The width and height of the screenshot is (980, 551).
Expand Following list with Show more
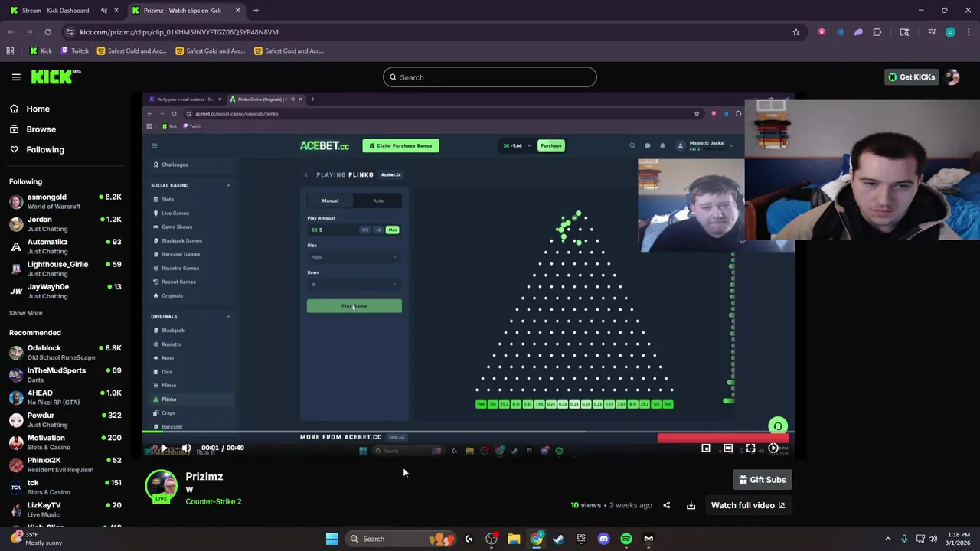point(26,313)
